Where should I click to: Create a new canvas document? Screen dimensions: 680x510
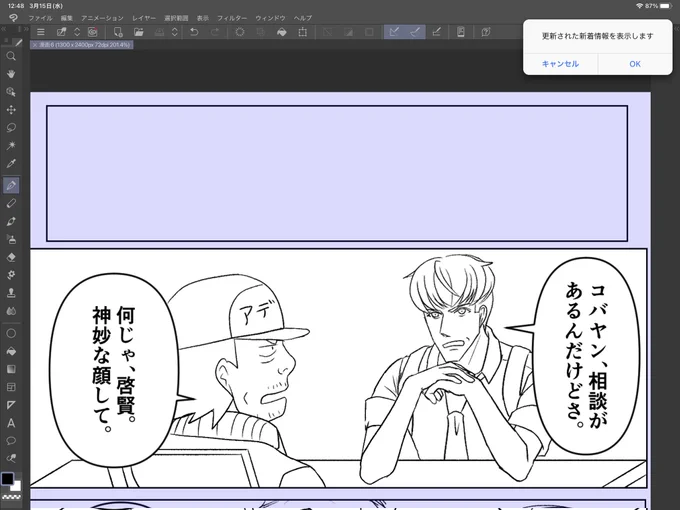coord(118,32)
